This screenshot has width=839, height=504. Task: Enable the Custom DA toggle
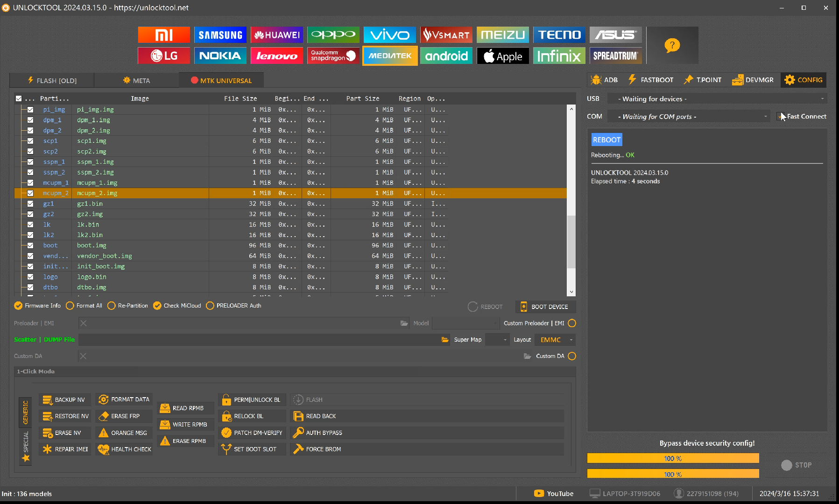(x=572, y=356)
